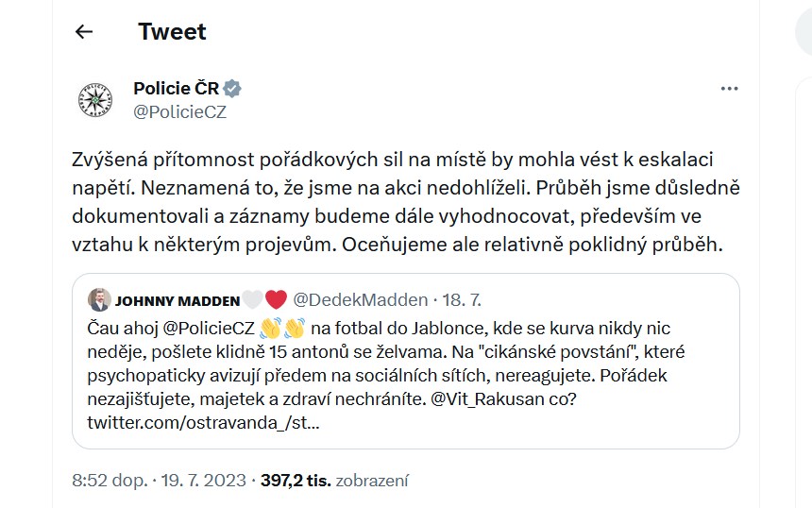The height and width of the screenshot is (508, 812).
Task: Open the quoted tweet card text starting "neděje, pošlete"
Action: tap(386, 352)
